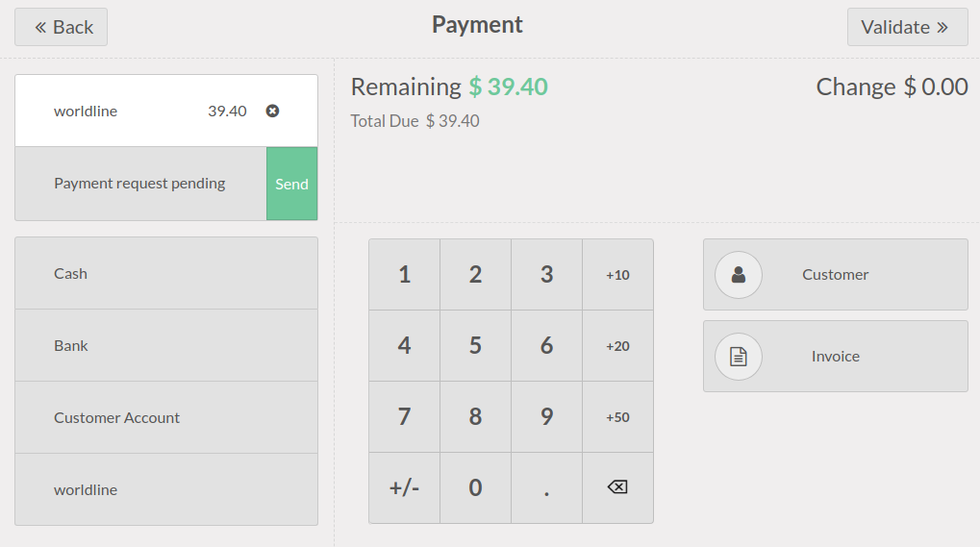
Task: Validate the payment
Action: [x=907, y=27]
